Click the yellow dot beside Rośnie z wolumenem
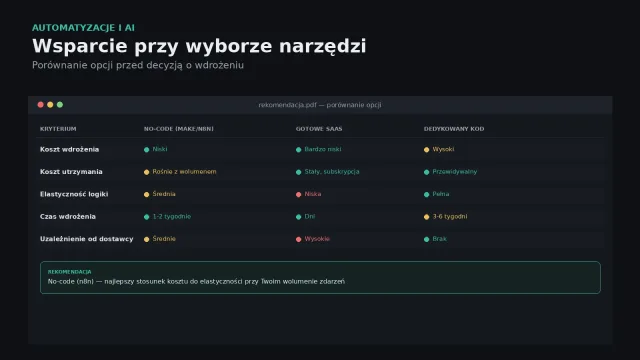The height and width of the screenshot is (360, 640). (147, 172)
